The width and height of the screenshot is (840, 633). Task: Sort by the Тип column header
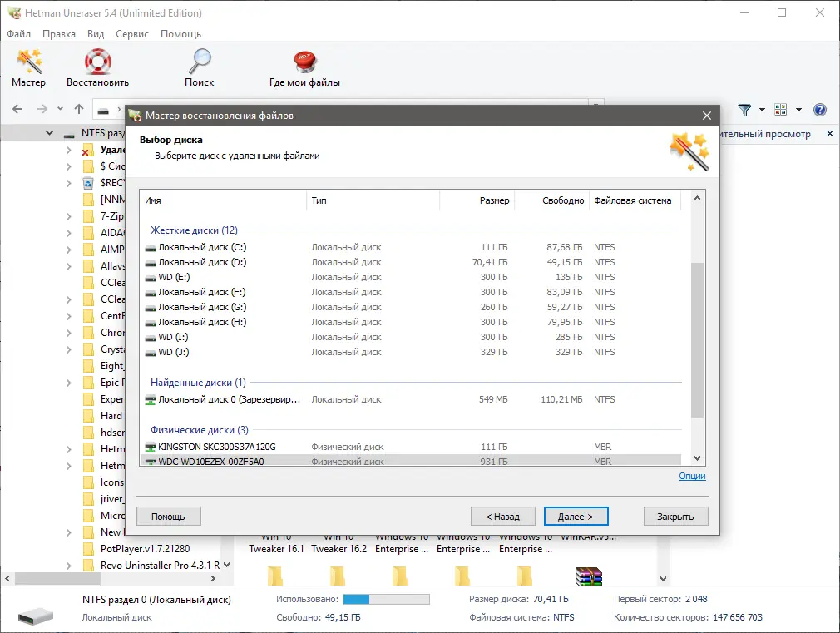click(x=373, y=200)
